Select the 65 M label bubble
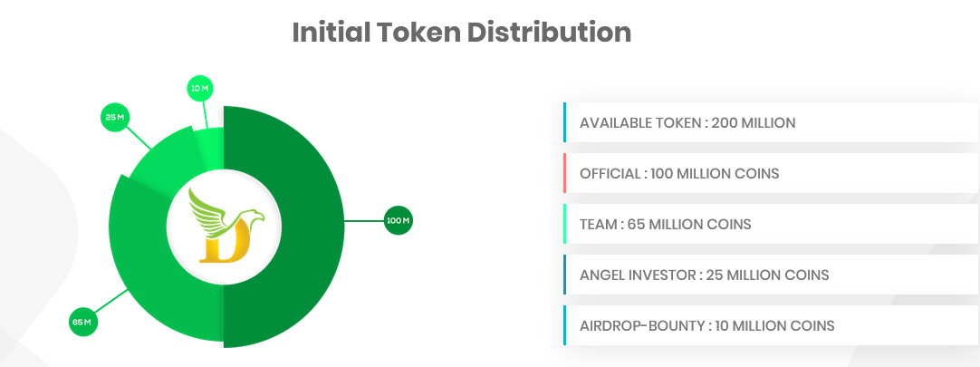 tap(83, 322)
